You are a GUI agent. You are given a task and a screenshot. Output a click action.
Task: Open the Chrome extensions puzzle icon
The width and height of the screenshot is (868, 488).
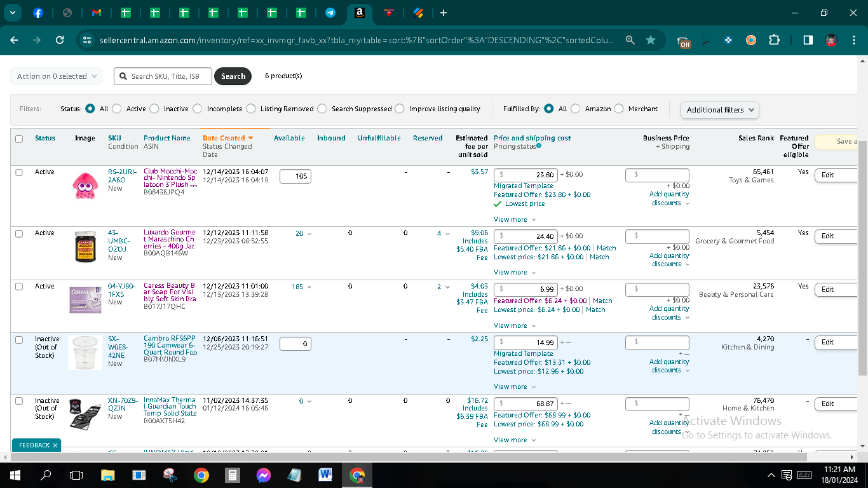point(774,40)
